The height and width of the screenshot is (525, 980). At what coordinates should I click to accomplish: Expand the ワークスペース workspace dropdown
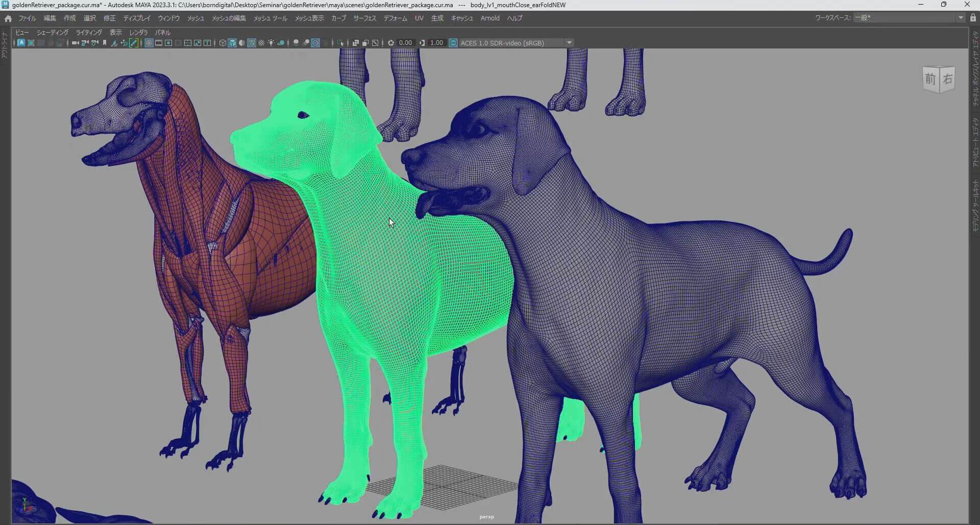(x=961, y=18)
